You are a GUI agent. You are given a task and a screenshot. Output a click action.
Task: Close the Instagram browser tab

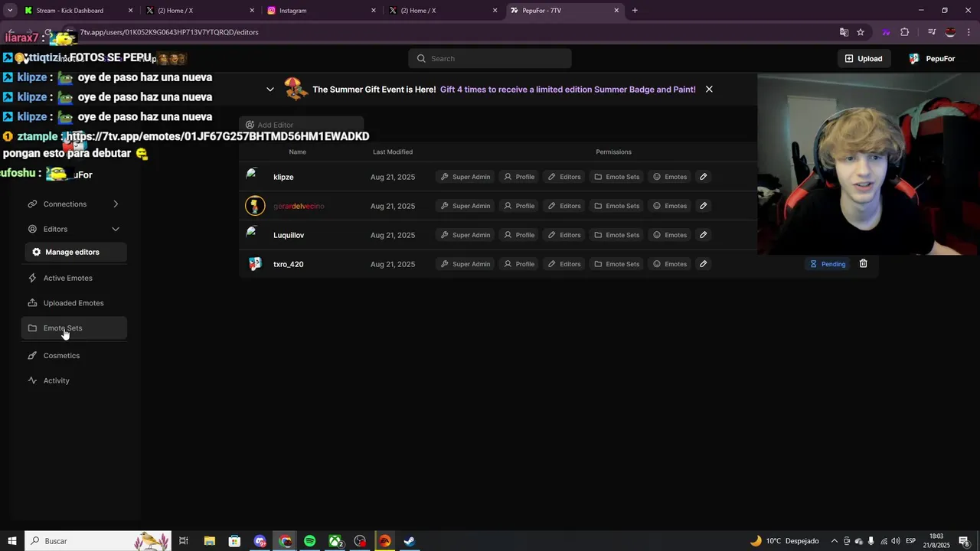[x=374, y=11]
